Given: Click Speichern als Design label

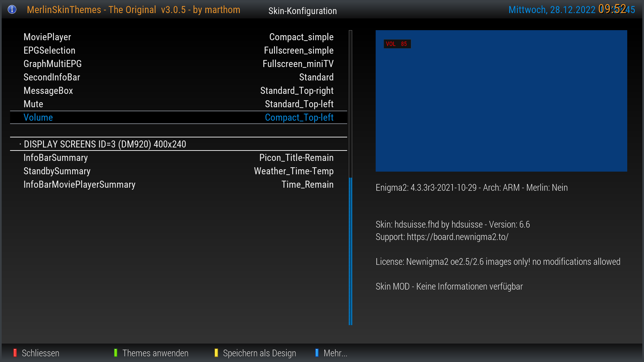Looking at the screenshot, I should click(259, 353).
